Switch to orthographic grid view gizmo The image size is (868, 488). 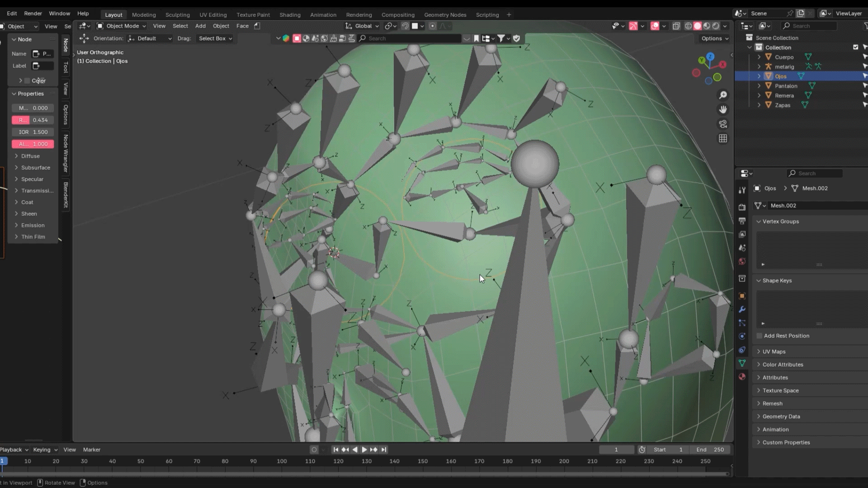click(x=723, y=138)
